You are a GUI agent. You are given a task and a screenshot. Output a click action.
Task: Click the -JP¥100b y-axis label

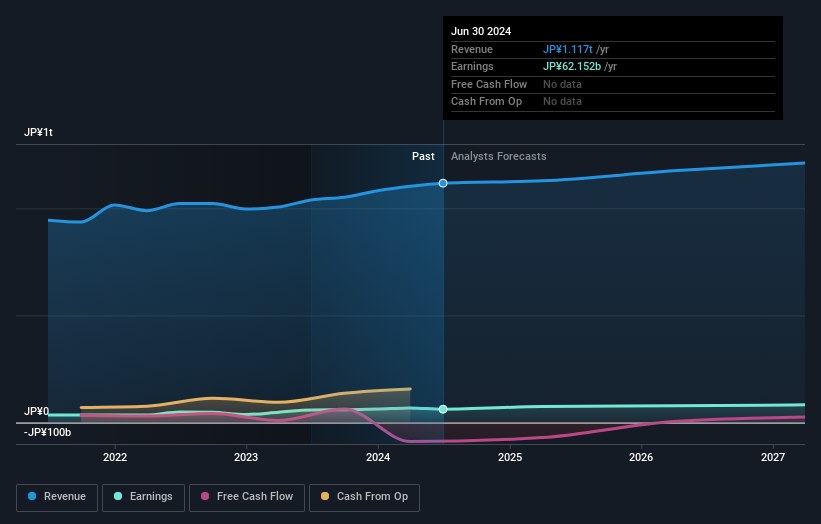pos(47,432)
